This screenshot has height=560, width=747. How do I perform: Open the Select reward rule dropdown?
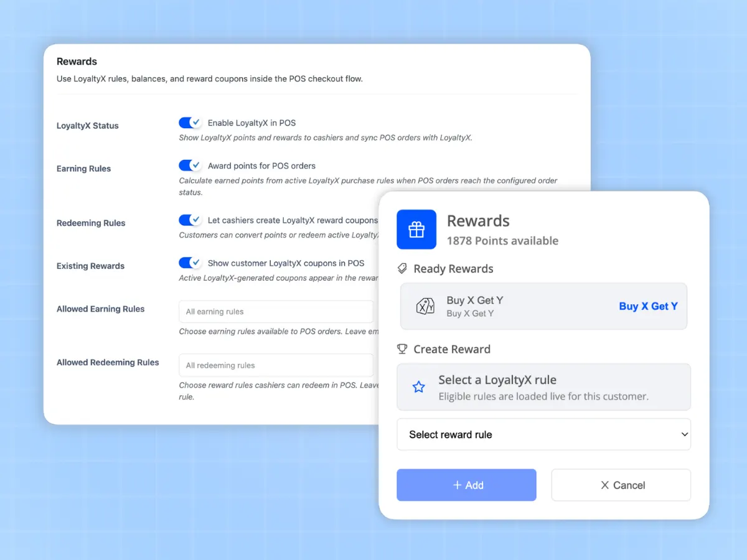(x=544, y=434)
